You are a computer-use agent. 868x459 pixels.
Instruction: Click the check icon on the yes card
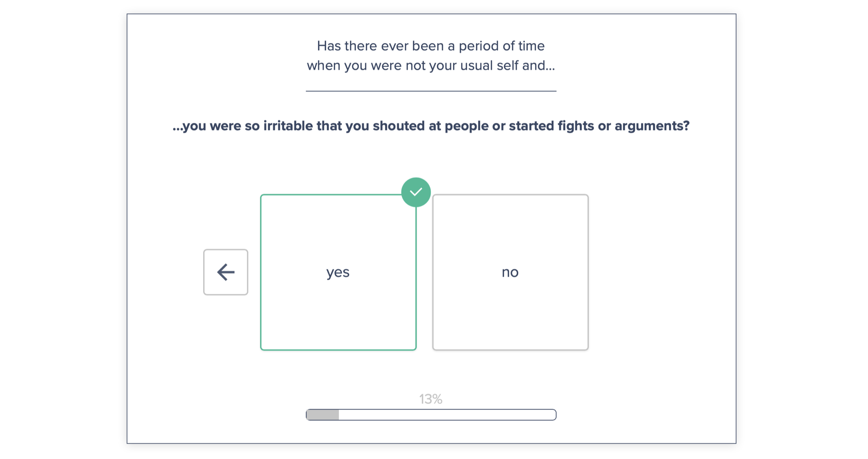(416, 192)
